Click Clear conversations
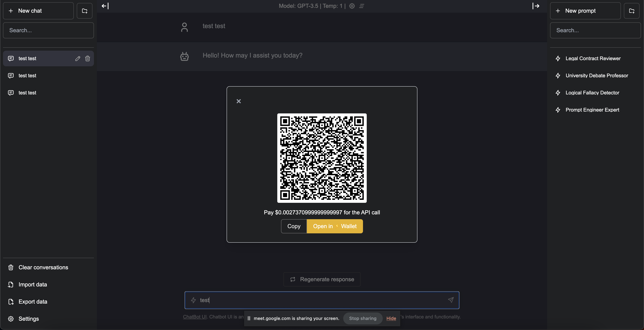This screenshot has width=644, height=330. pos(43,267)
